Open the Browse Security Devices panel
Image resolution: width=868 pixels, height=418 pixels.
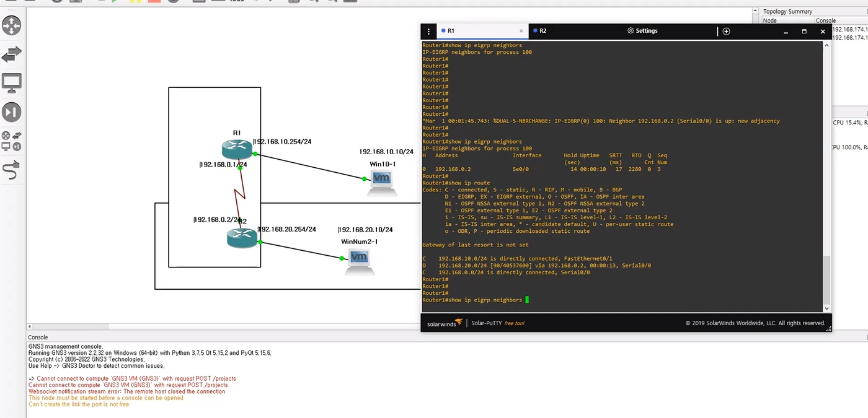pyautogui.click(x=12, y=112)
